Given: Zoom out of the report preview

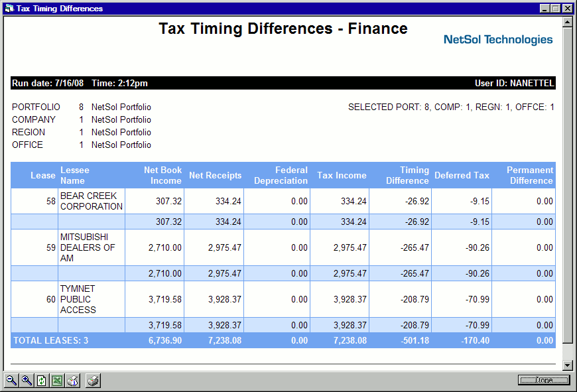Looking at the screenshot, I should (11, 381).
